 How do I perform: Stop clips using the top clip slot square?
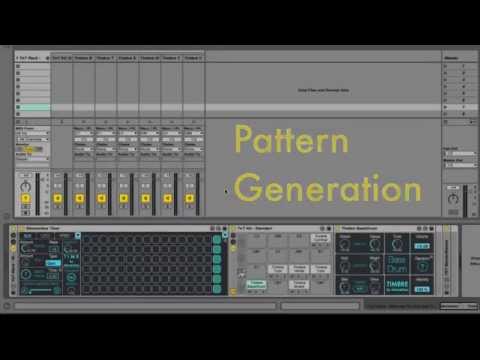pos(18,66)
